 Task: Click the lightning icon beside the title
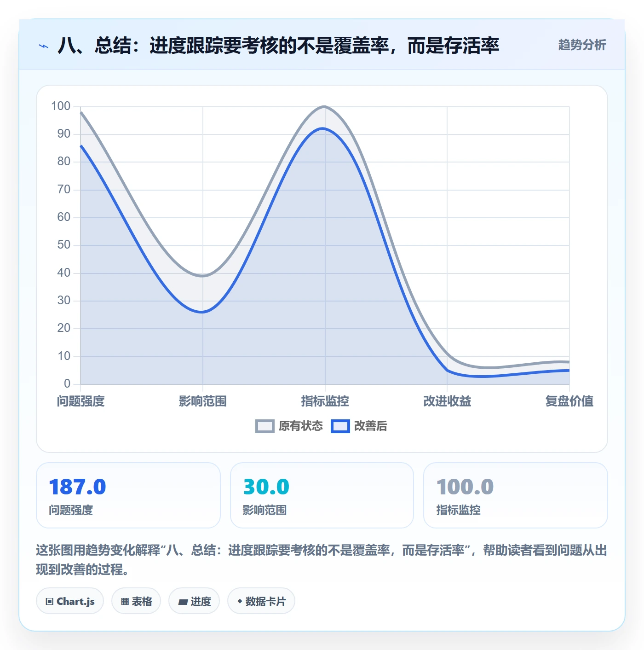tap(44, 46)
